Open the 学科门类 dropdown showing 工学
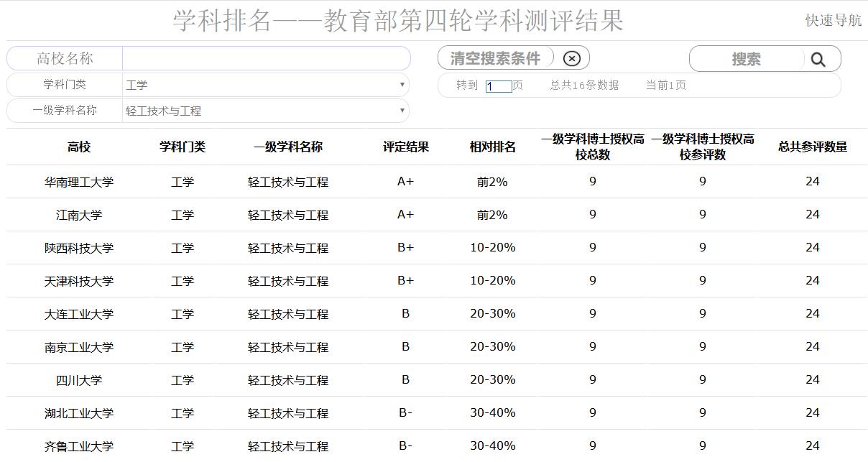This screenshot has height=462, width=868. coord(265,85)
